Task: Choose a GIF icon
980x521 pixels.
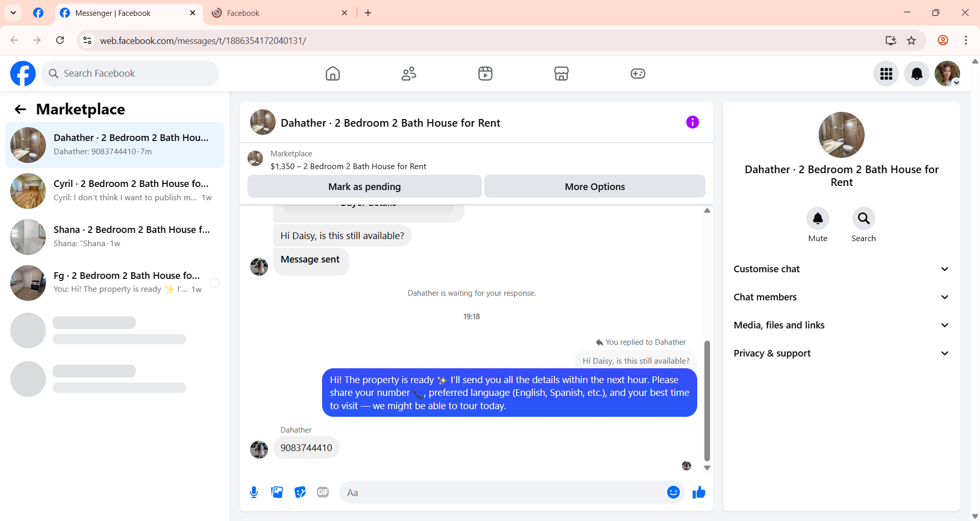Action: click(x=323, y=492)
